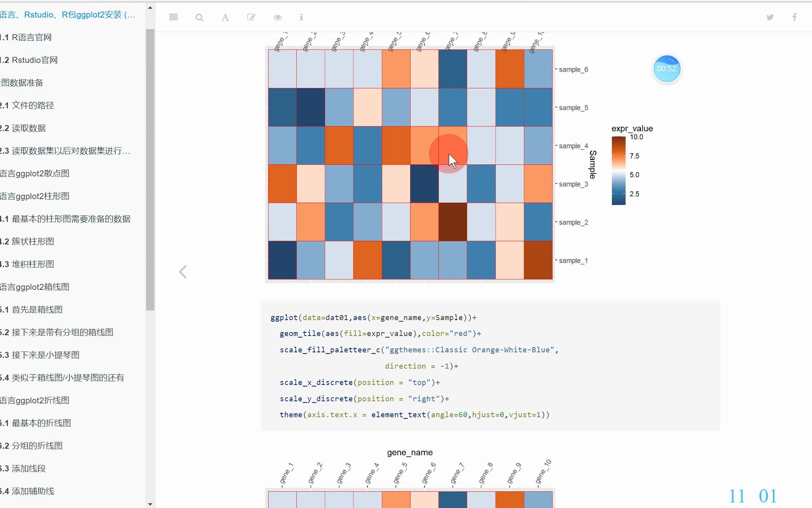The height and width of the screenshot is (508, 812).
Task: Click the expr_value color legend bar
Action: [x=618, y=170]
